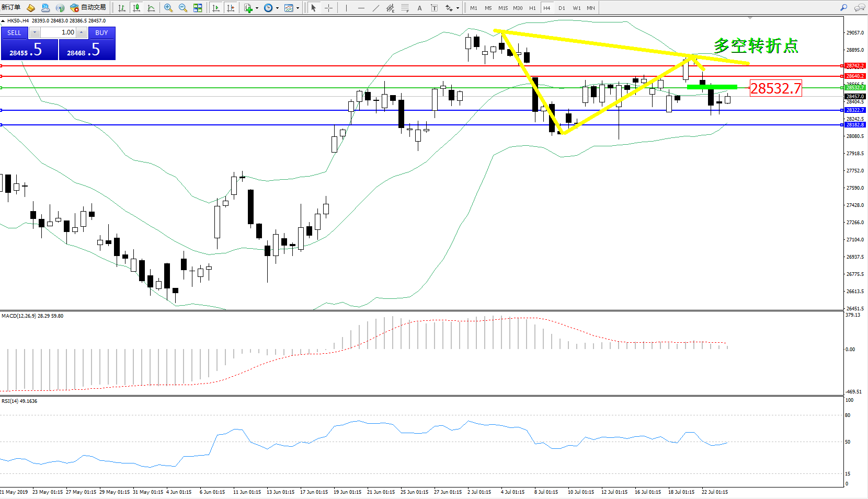The width and height of the screenshot is (868, 499).
Task: Open the chart templates dropdown arrow
Action: coord(298,8)
